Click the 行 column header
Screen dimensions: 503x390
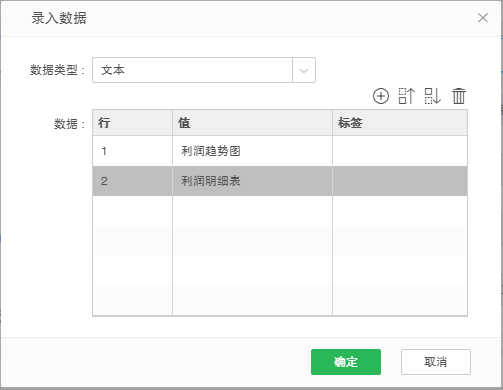click(132, 123)
